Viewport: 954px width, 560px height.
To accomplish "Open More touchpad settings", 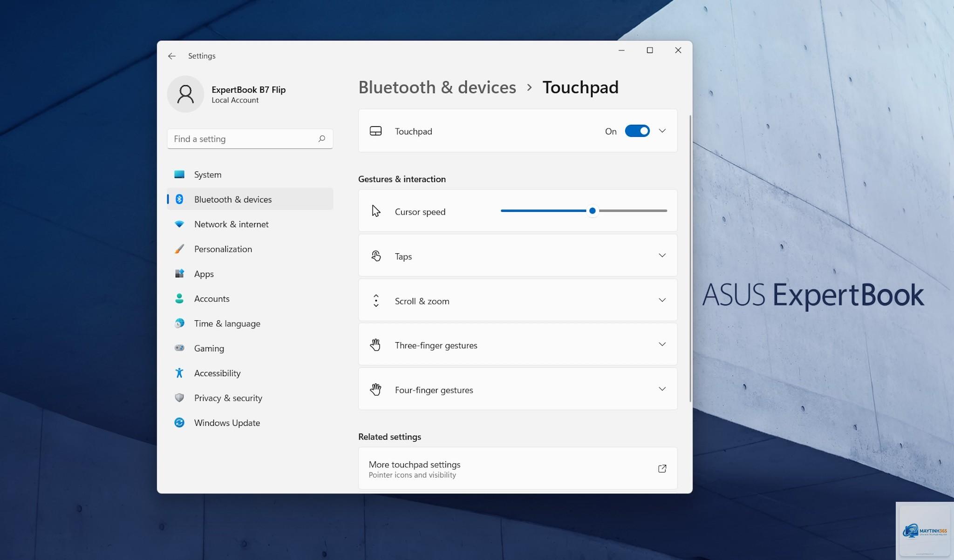I will (x=518, y=469).
